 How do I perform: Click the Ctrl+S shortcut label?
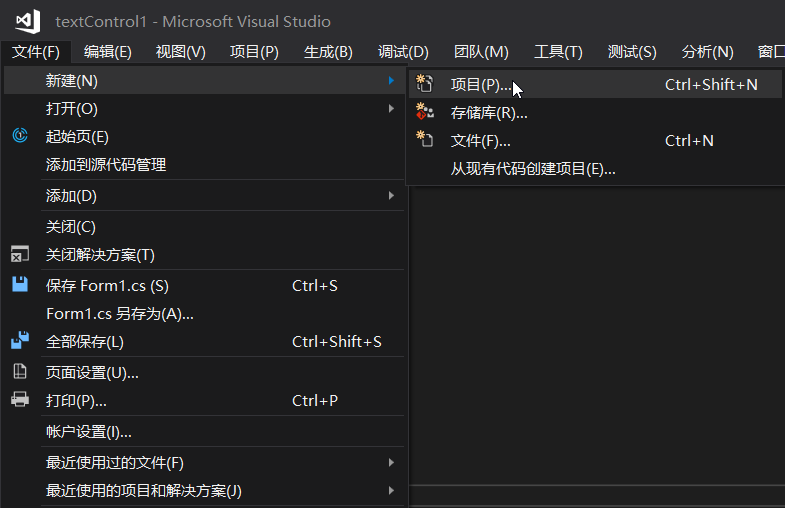(x=315, y=286)
